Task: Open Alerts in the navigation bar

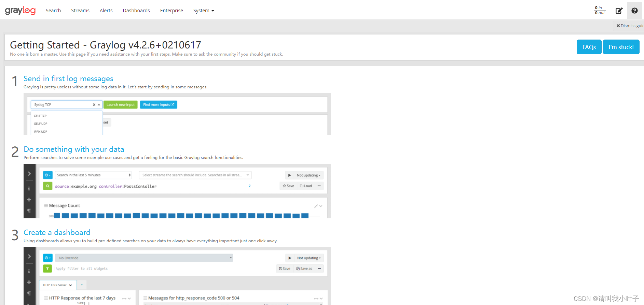Action: tap(106, 11)
